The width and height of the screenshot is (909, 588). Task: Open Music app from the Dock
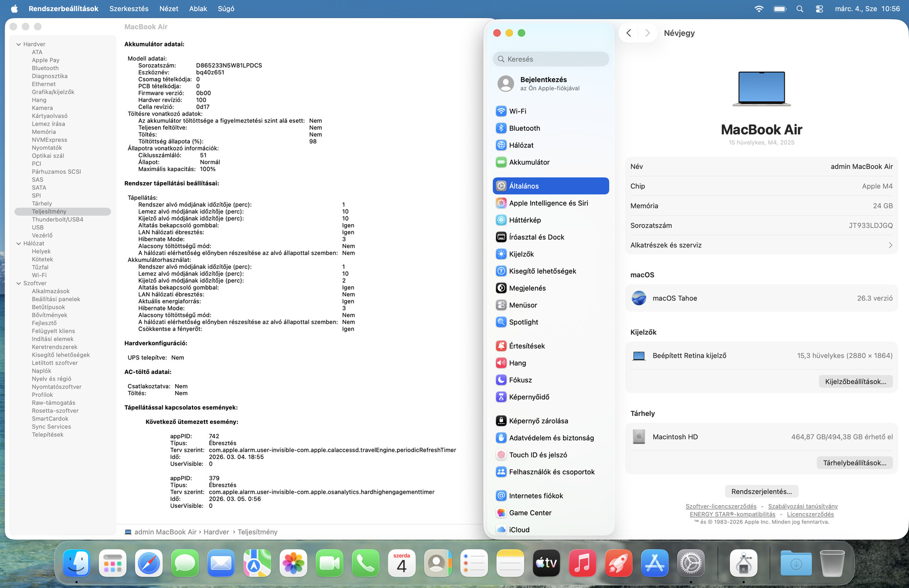pyautogui.click(x=583, y=563)
